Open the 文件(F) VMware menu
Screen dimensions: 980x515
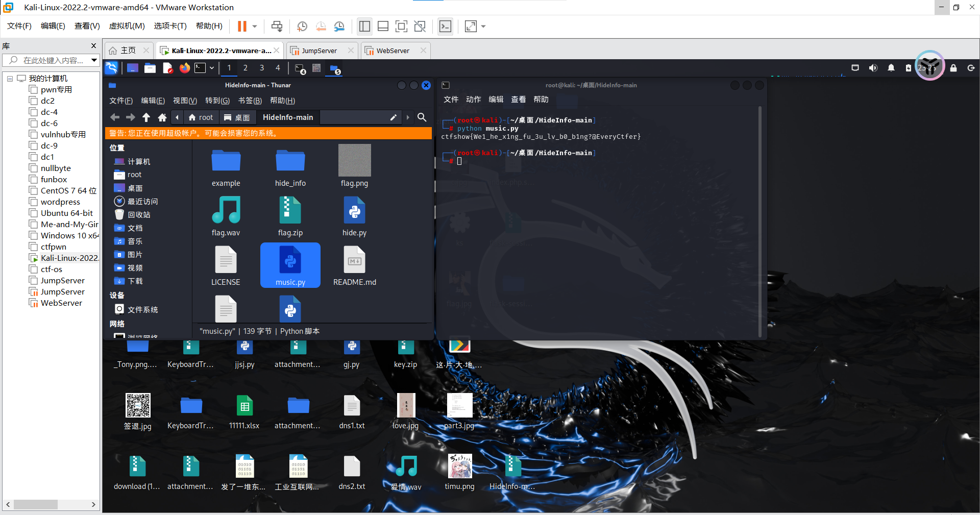(19, 26)
